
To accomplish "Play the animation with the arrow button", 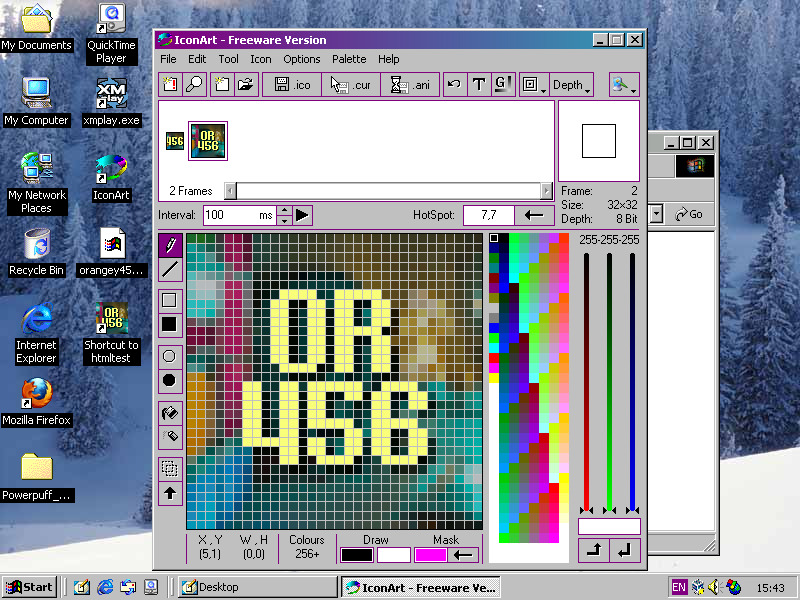I will [x=303, y=215].
